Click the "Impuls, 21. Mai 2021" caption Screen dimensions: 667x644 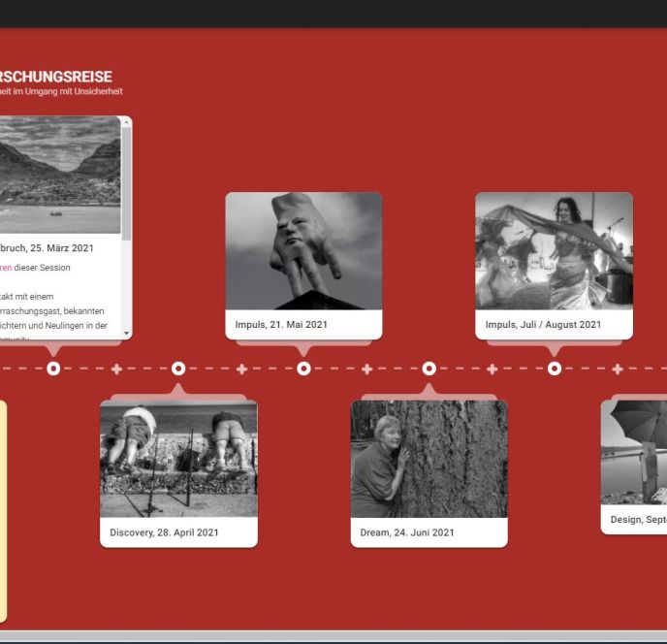click(281, 324)
